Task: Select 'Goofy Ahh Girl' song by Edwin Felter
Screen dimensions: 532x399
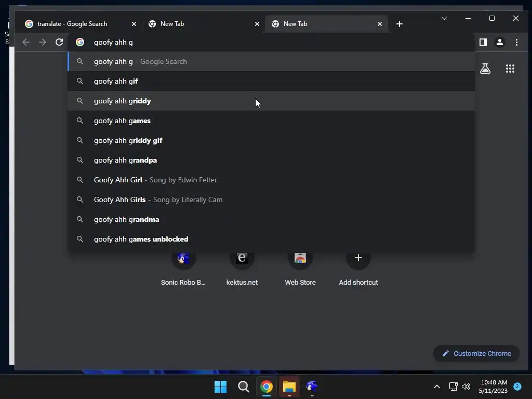Action: [x=271, y=180]
